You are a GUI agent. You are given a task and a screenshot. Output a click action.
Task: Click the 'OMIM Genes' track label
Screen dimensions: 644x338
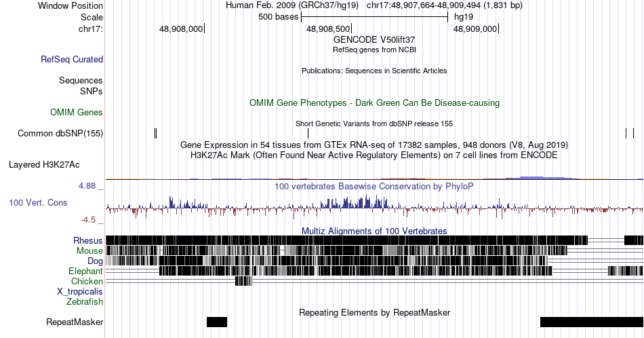[x=77, y=112]
